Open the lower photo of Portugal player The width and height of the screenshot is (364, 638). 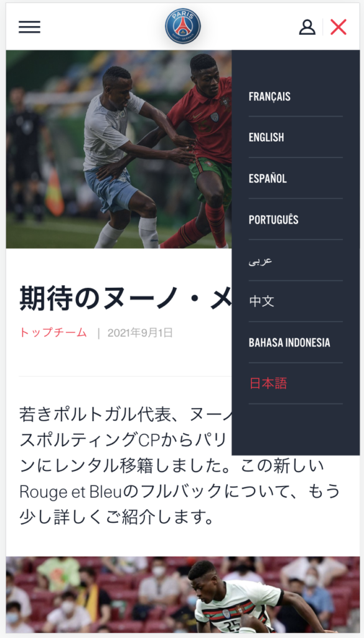pos(182,594)
